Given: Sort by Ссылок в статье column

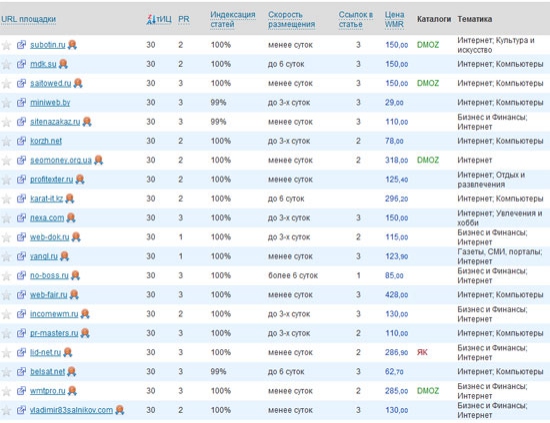Looking at the screenshot, I should [356, 20].
